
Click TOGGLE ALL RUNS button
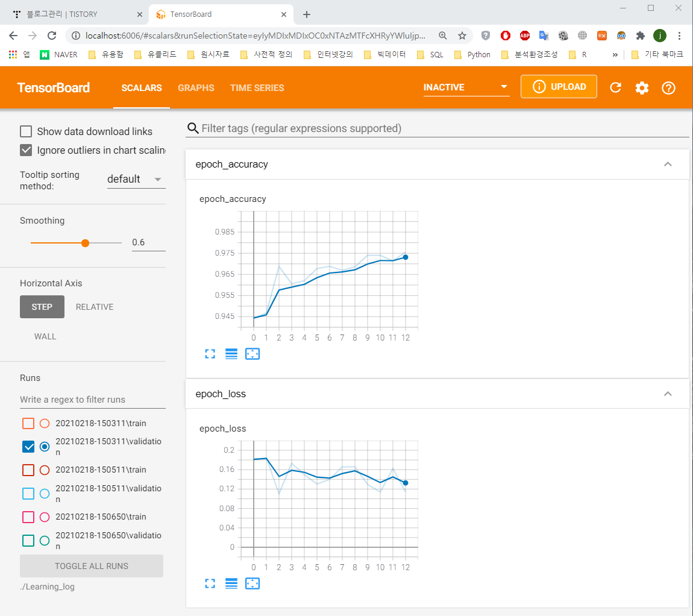click(x=92, y=566)
